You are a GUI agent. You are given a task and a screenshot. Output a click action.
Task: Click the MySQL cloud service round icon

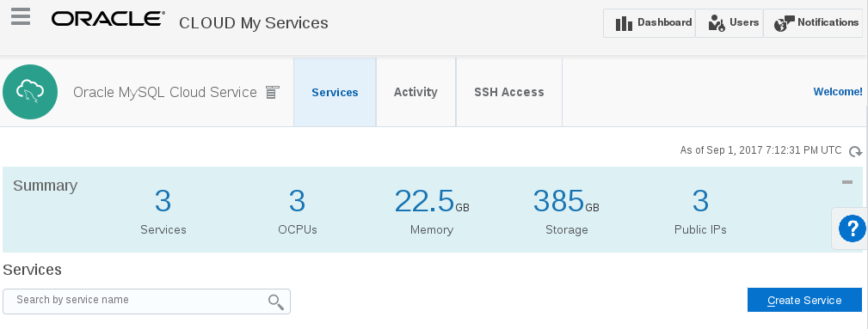(30, 92)
